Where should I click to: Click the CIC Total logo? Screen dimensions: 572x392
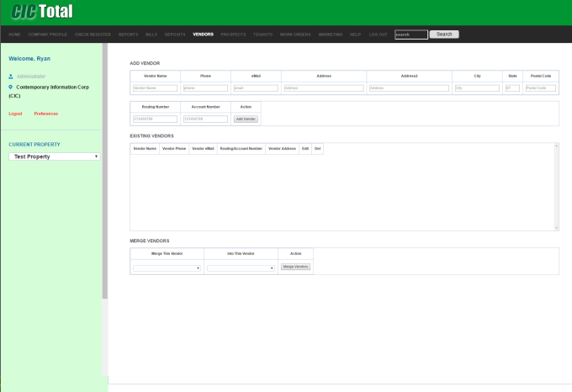click(42, 12)
